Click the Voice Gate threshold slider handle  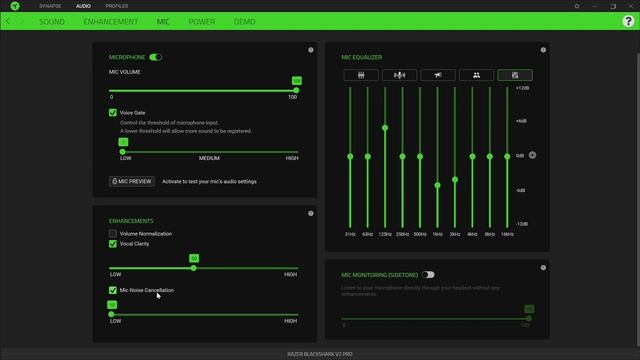[x=122, y=152]
